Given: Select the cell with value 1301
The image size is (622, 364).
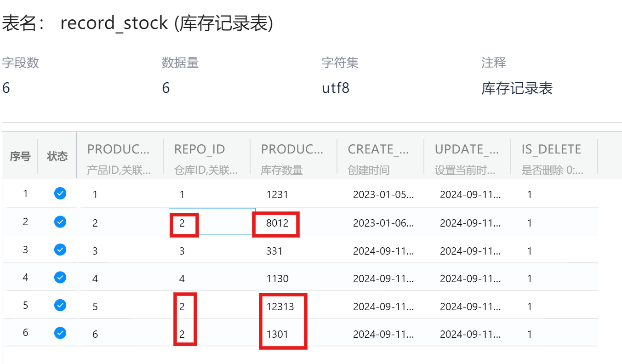Looking at the screenshot, I should (277, 334).
